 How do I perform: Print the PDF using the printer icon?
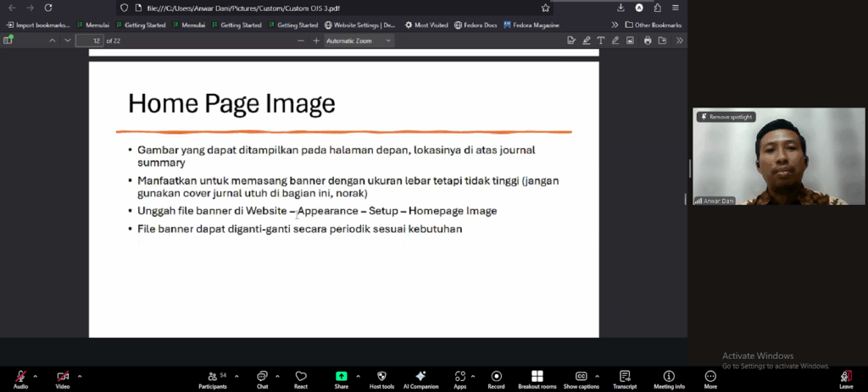648,41
